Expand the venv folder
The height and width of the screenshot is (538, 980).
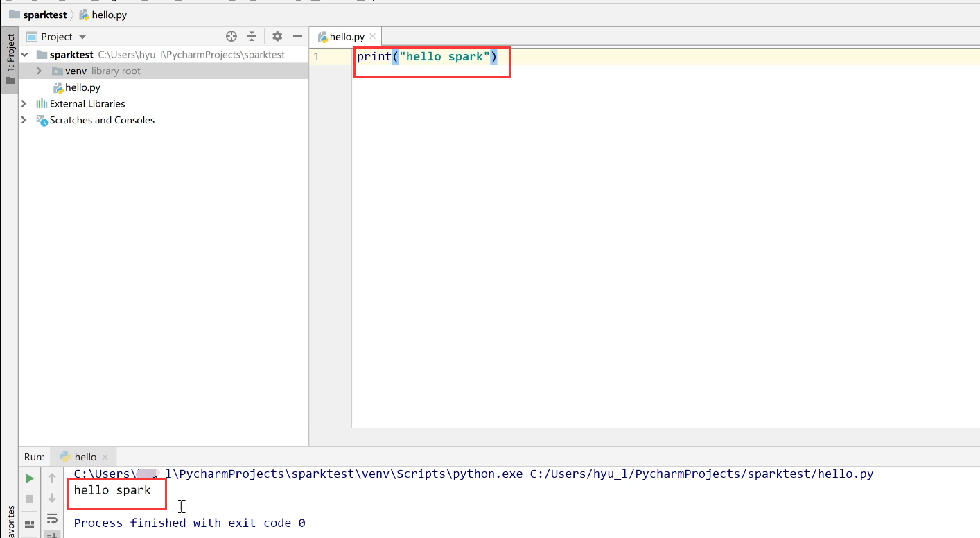(40, 71)
